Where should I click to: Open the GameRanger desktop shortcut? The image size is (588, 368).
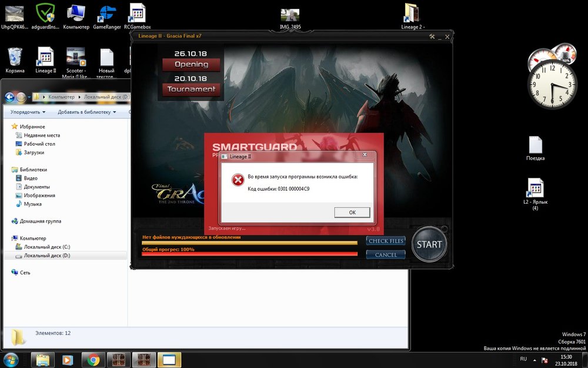pyautogui.click(x=107, y=14)
